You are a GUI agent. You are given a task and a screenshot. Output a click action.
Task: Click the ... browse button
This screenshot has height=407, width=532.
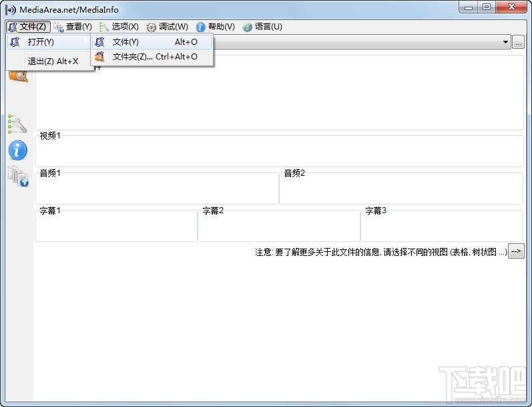(518, 42)
